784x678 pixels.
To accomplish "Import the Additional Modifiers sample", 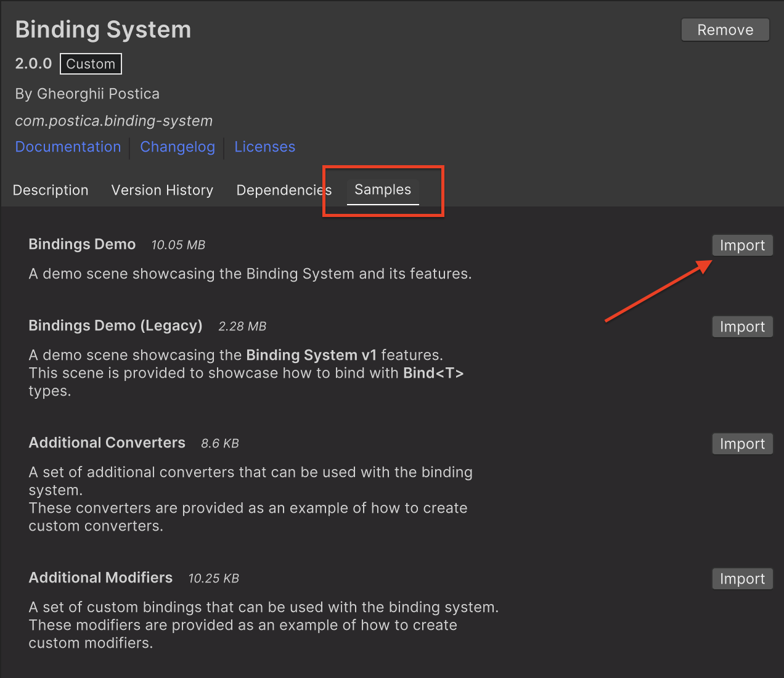I will [x=742, y=579].
